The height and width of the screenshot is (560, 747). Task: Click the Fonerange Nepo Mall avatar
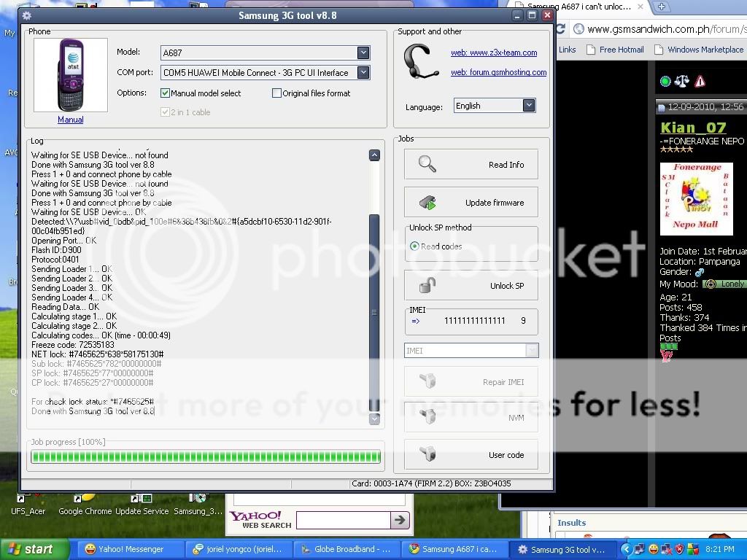coord(696,198)
